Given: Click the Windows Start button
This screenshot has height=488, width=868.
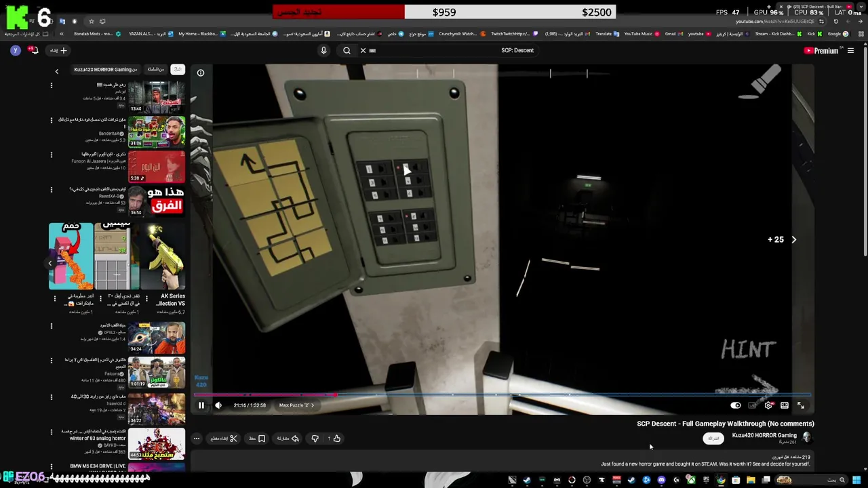Looking at the screenshot, I should pyautogui.click(x=856, y=480).
